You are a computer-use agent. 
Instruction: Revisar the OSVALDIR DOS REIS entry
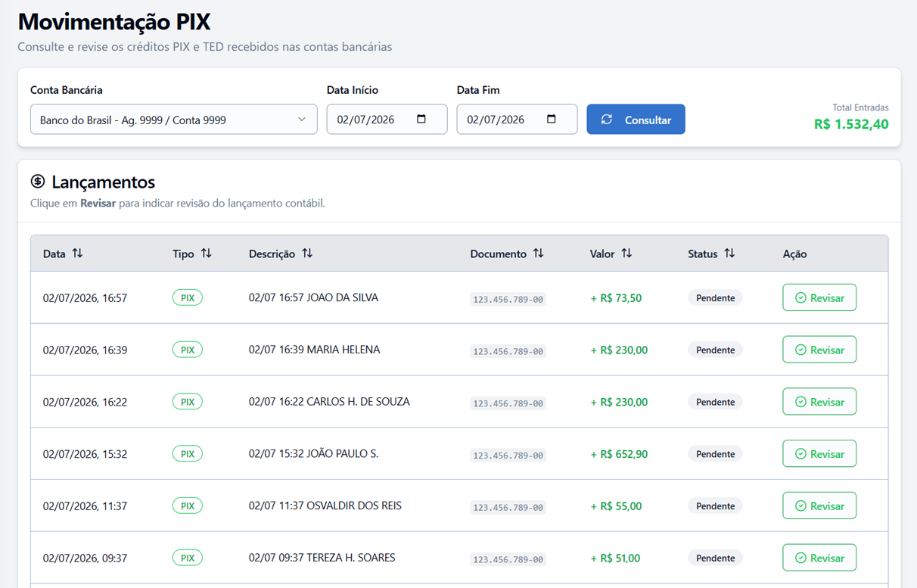(x=819, y=506)
